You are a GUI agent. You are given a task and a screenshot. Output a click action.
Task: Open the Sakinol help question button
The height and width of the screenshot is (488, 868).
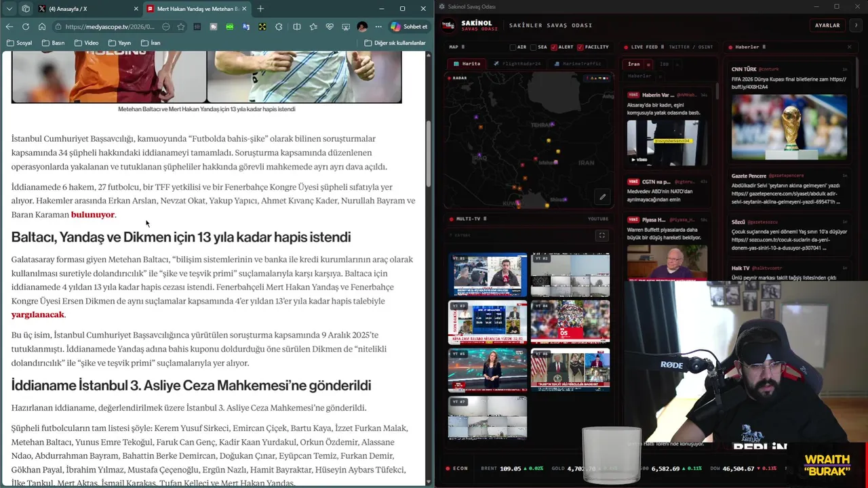[x=856, y=25]
